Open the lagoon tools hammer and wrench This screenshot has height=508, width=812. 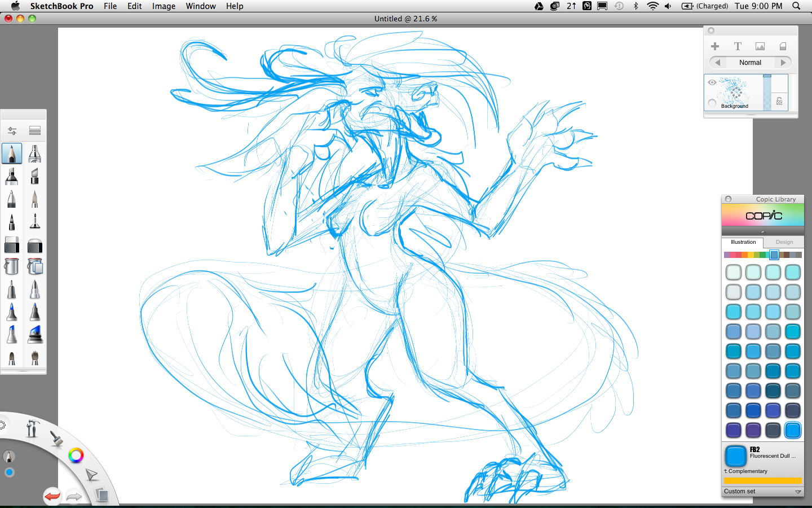[x=32, y=428]
